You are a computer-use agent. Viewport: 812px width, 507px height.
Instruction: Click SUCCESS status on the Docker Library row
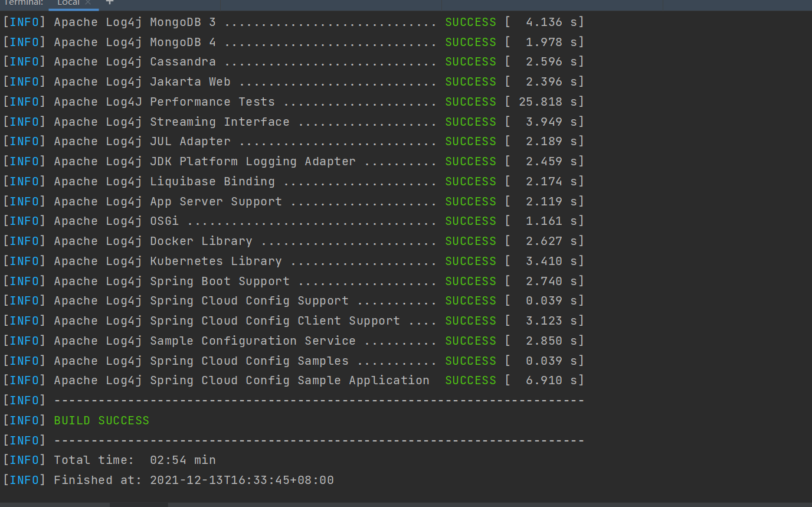(x=471, y=241)
